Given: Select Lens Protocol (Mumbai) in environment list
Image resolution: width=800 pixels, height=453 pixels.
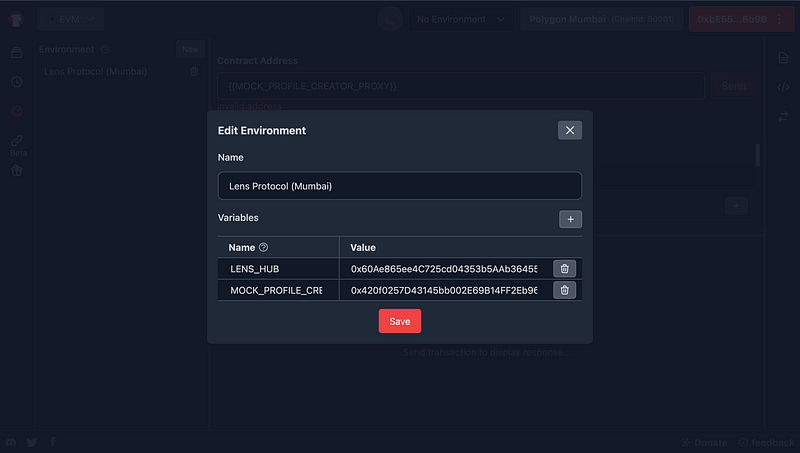Looking at the screenshot, I should [96, 72].
